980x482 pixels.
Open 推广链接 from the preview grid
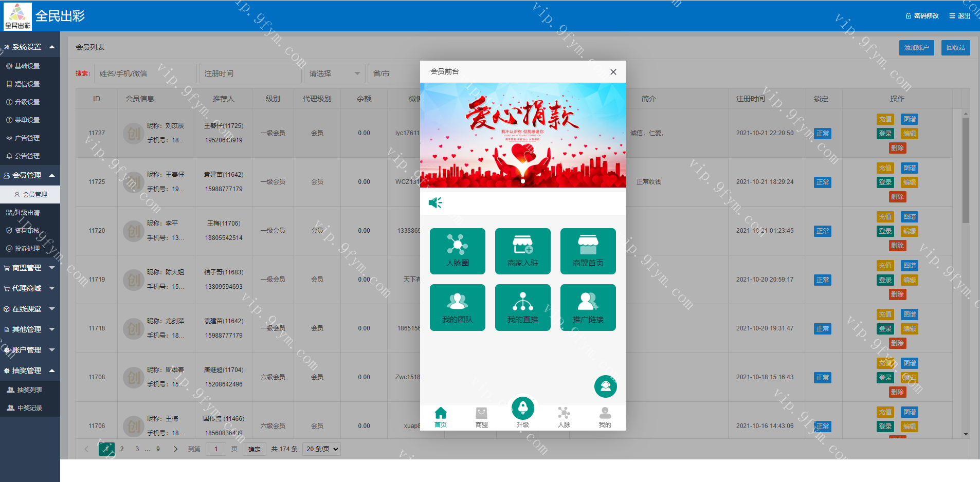click(x=588, y=307)
